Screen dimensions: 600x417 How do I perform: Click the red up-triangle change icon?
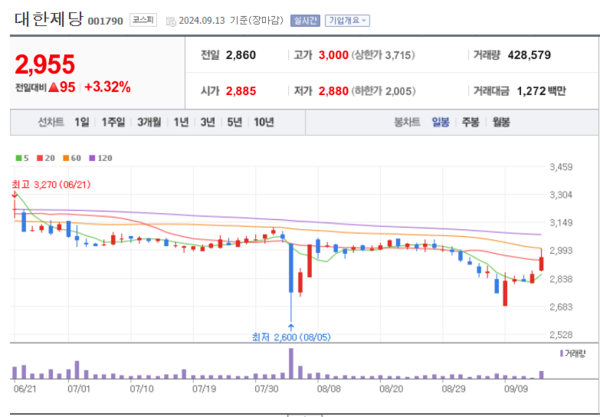(54, 88)
